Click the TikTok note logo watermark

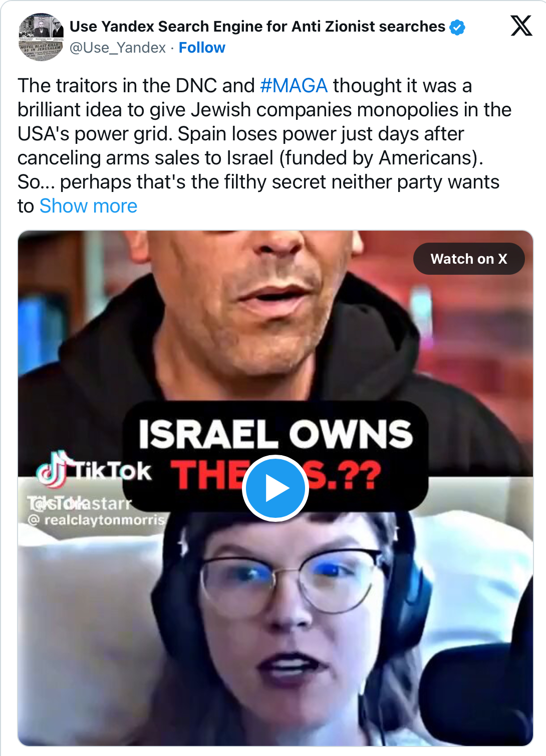point(52,470)
